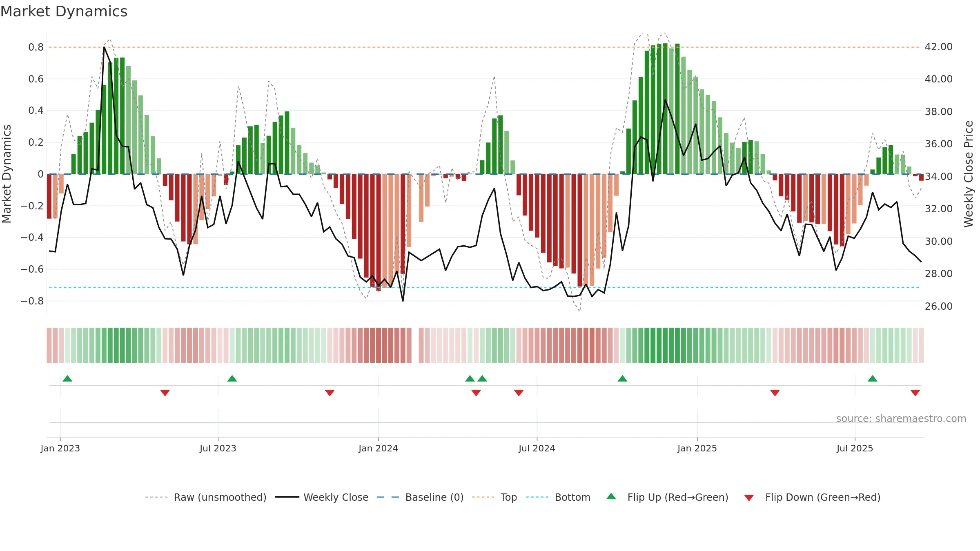980x551 pixels.
Task: Toggle the Weekly Close legend entry
Action: coord(336,497)
